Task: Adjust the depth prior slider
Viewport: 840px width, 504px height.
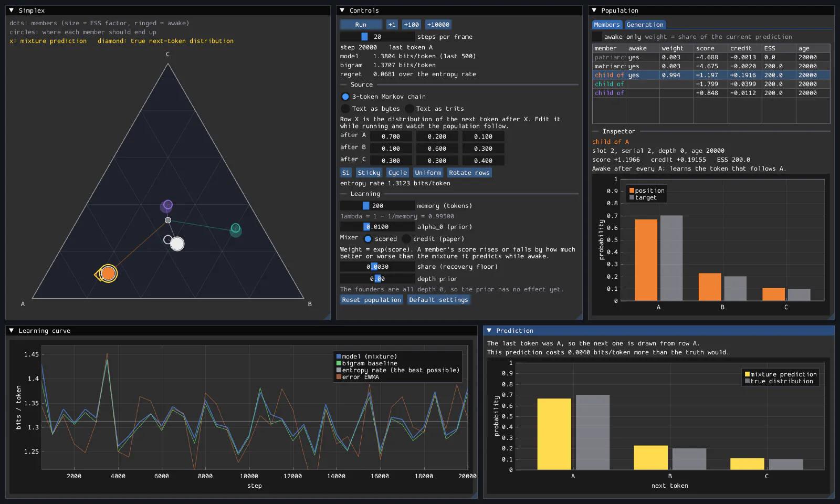Action: tap(377, 279)
